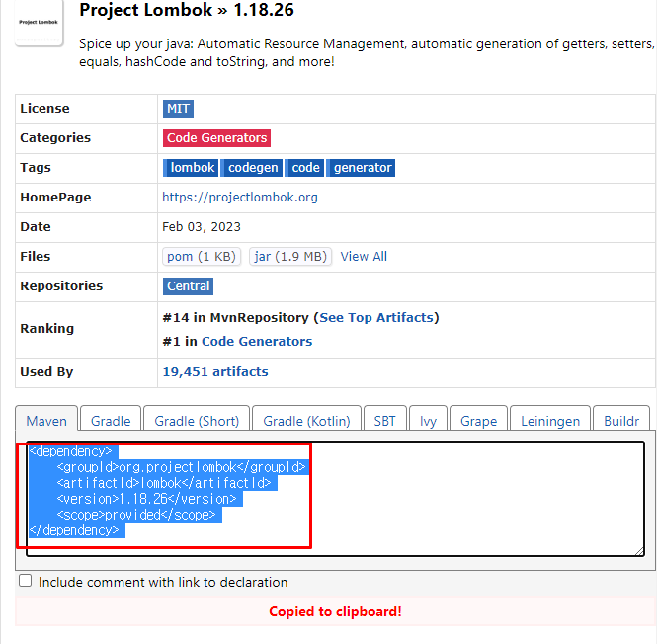
Task: Switch to the Gradle tab
Action: click(111, 420)
